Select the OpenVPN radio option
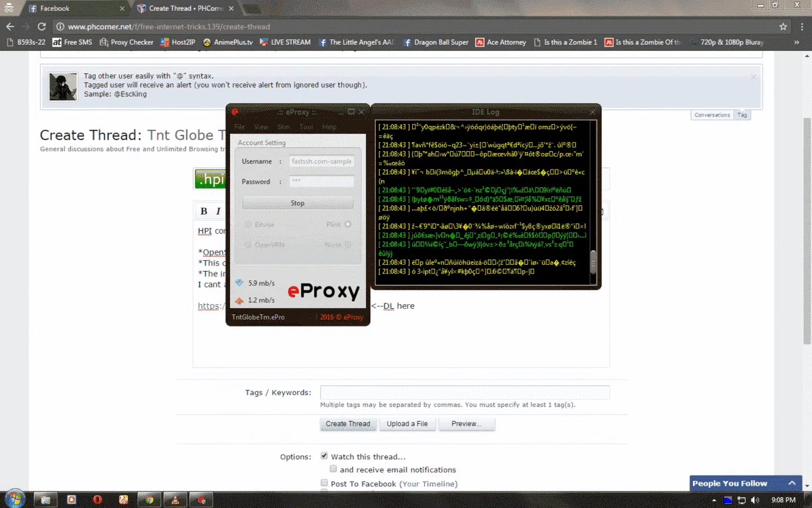 click(248, 245)
